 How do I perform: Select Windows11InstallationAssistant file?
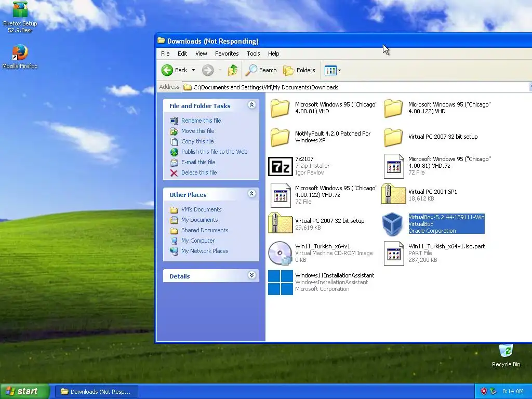click(x=321, y=282)
